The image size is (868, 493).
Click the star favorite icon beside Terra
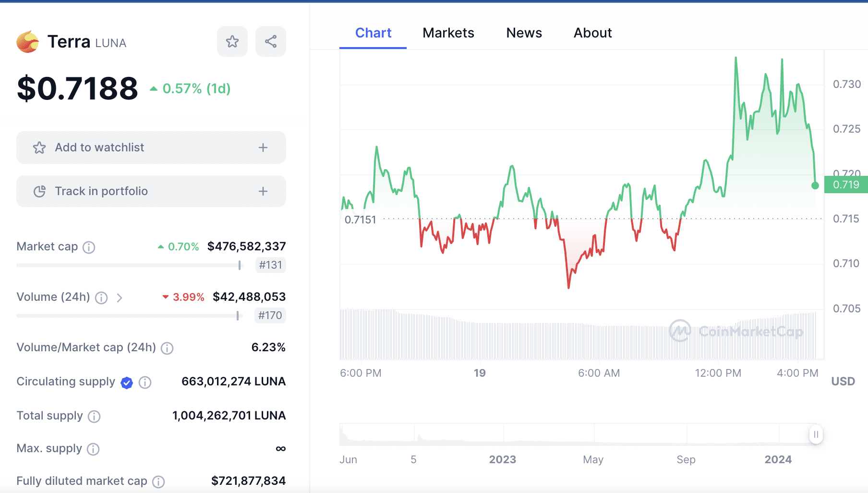point(232,42)
